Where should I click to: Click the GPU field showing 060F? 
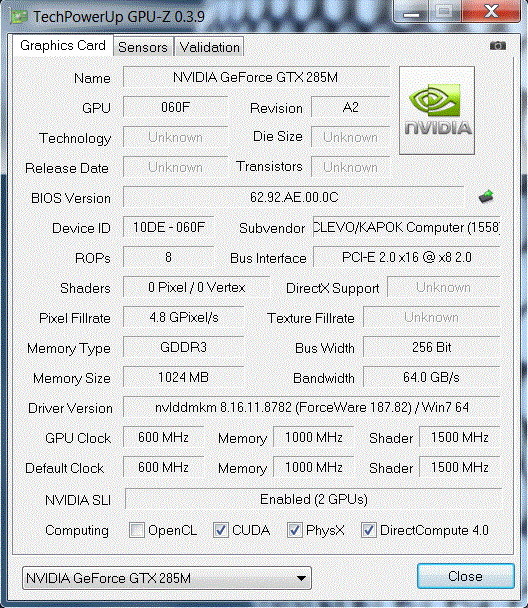point(175,107)
